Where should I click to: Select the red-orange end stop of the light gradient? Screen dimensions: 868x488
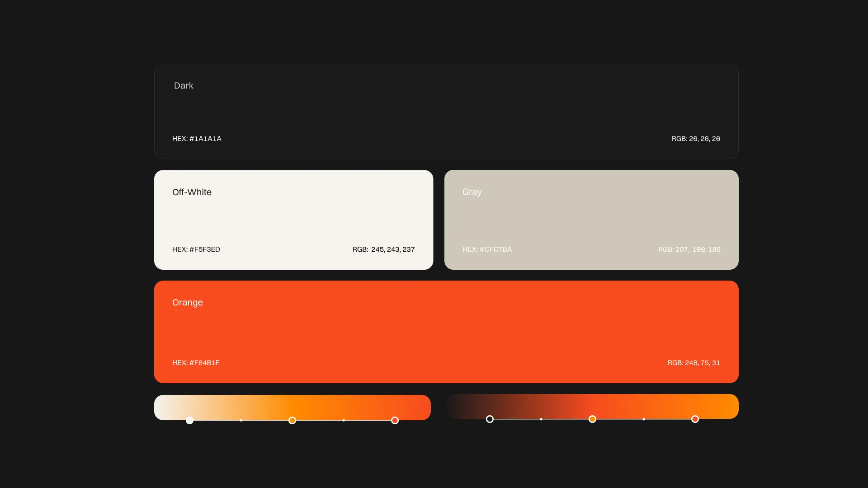(x=395, y=421)
